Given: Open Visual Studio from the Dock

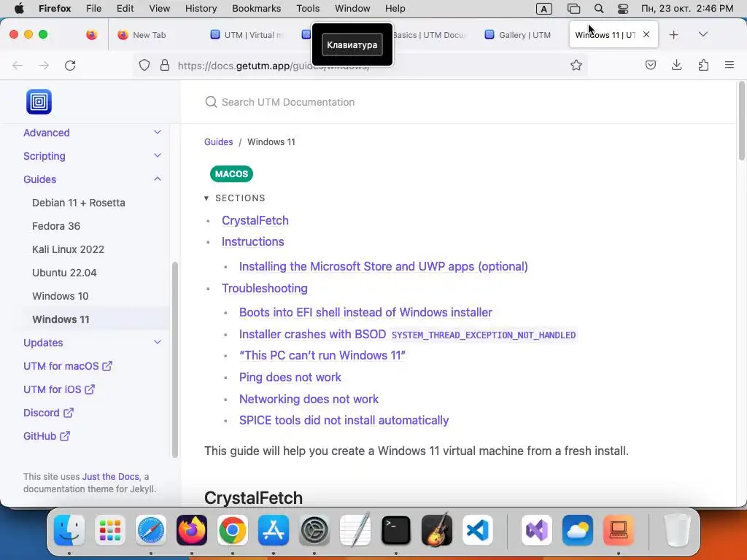Looking at the screenshot, I should 537,530.
